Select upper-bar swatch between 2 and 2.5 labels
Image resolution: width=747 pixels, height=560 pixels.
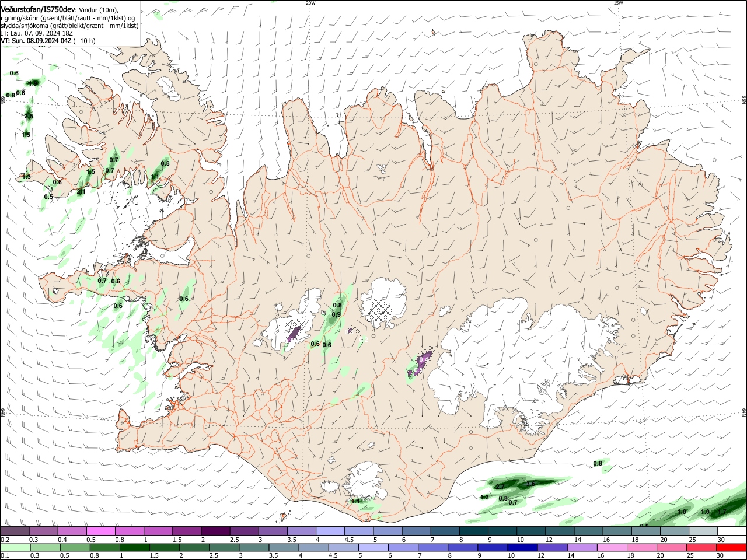[x=215, y=531]
